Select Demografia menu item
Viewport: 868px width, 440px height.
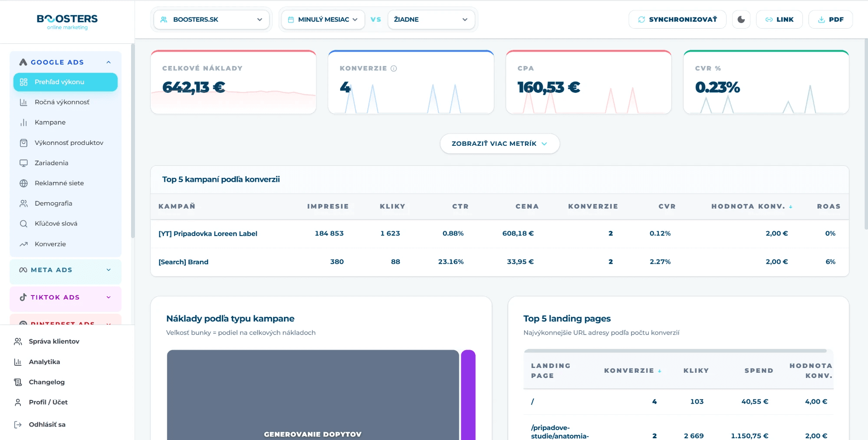[66, 204]
